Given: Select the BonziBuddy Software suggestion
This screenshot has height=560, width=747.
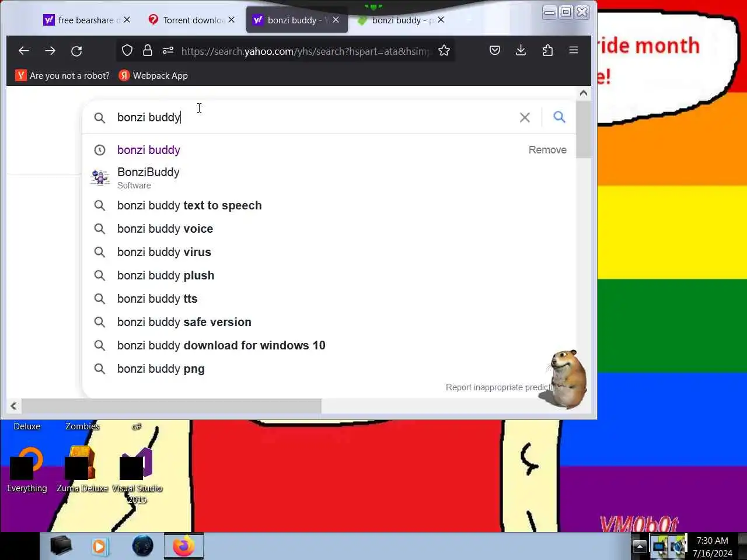Looking at the screenshot, I should coord(329,177).
